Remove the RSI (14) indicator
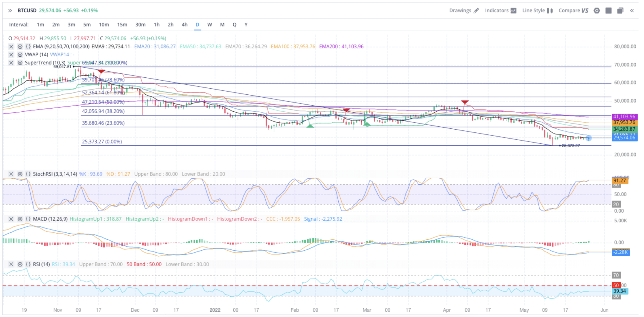644x317 pixels. tap(11, 264)
